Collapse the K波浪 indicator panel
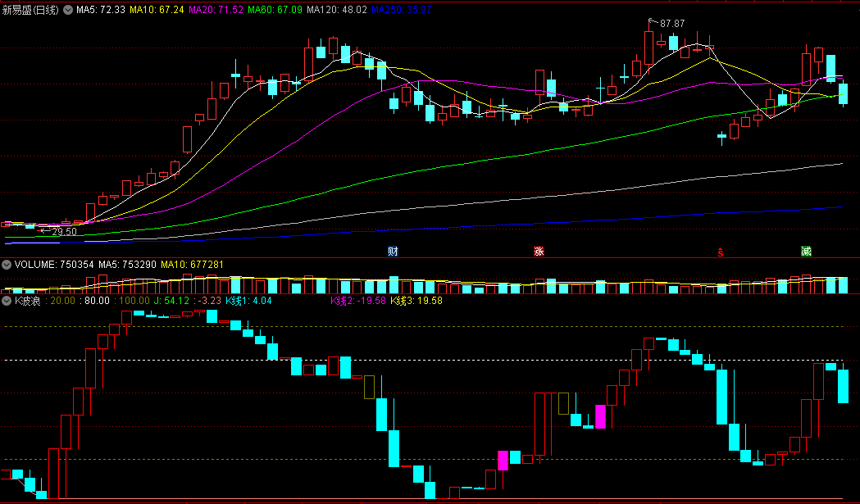 (7, 301)
